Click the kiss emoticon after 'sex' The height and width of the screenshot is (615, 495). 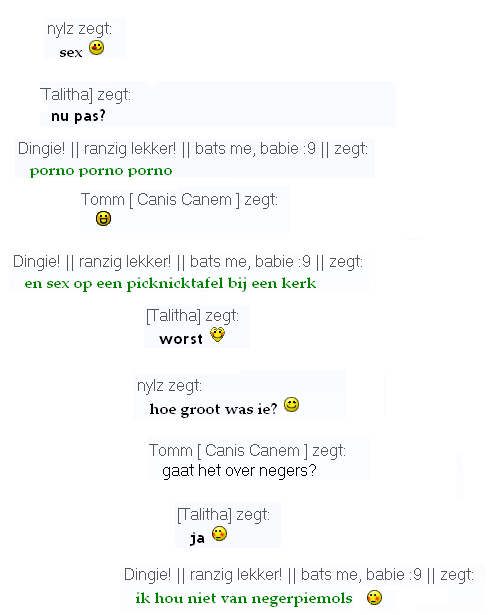coord(96,47)
